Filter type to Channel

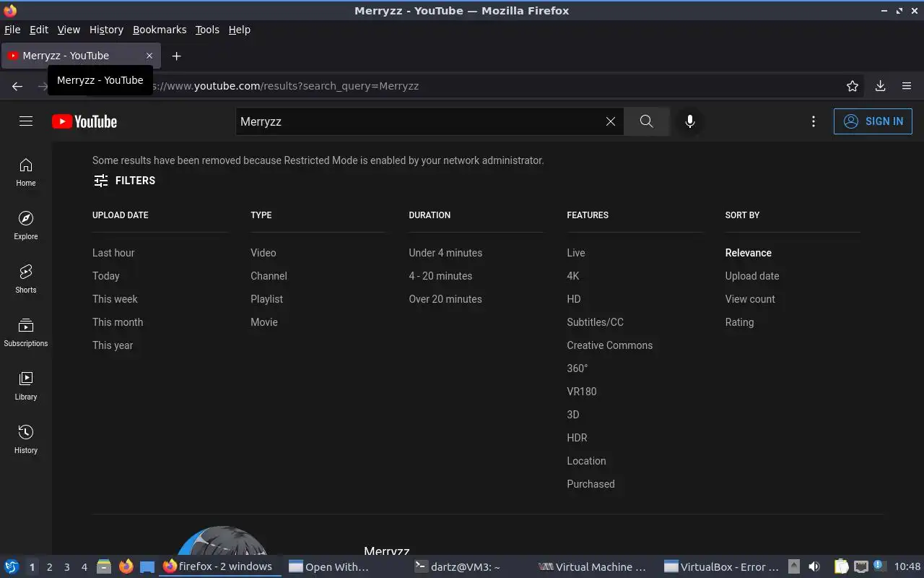coord(269,276)
